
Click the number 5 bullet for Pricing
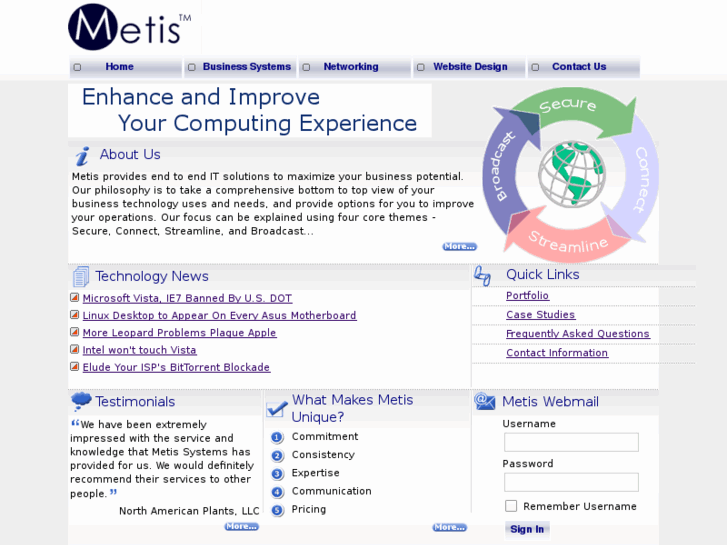277,510
